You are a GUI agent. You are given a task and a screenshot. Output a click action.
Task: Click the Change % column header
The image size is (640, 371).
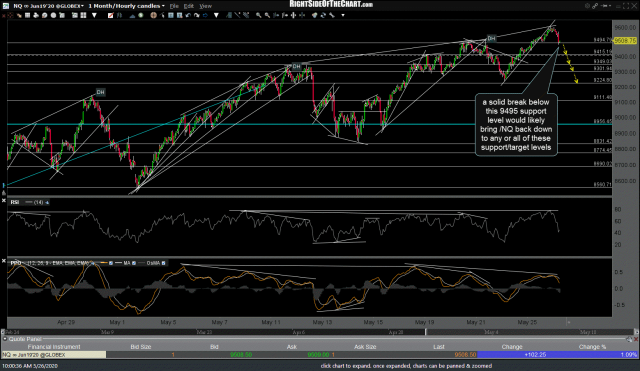(592, 347)
